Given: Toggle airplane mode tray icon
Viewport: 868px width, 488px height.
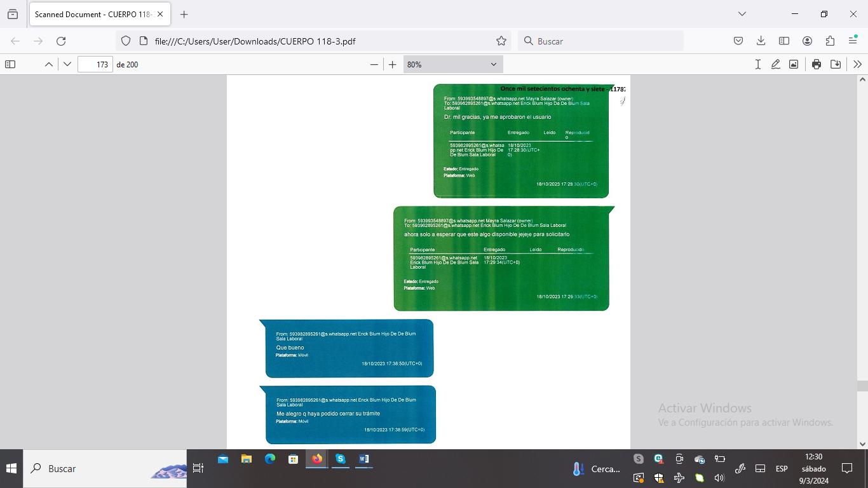Looking at the screenshot, I should [679, 478].
